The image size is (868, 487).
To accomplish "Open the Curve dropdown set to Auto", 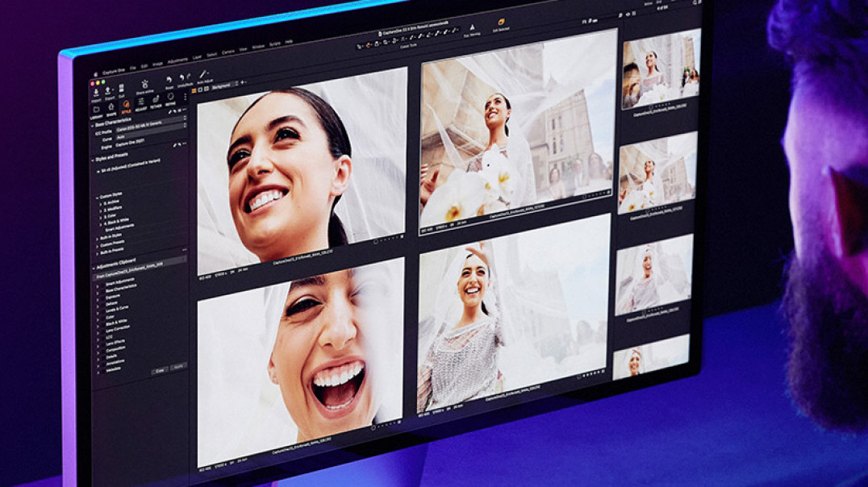I will click(151, 133).
